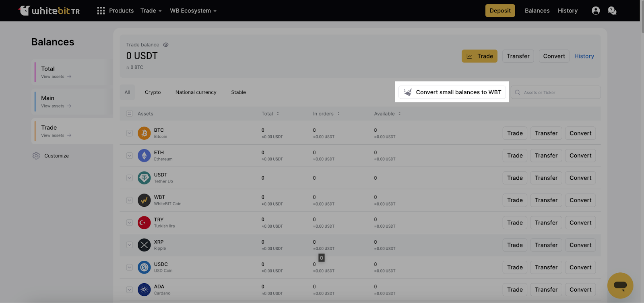Sort by the Available column arrows
The width and height of the screenshot is (644, 303).
[x=400, y=114]
